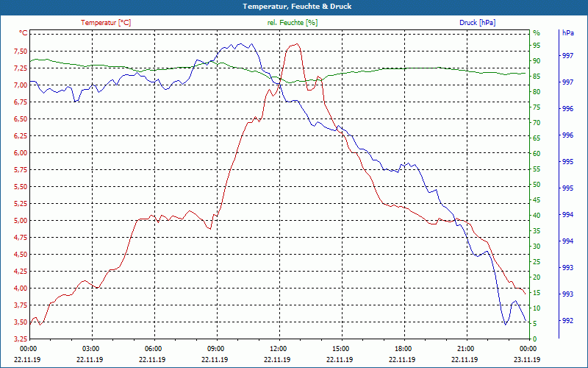The width and height of the screenshot is (588, 368).
Task: Click temperature axis value '3,50'
Action: (21, 322)
